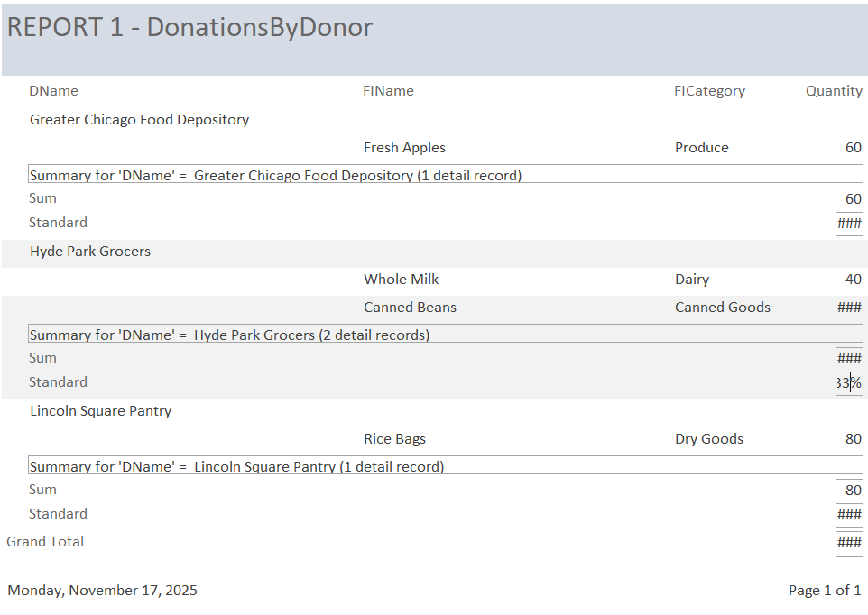This screenshot has height=615, width=868.
Task: Select the DName column header
Action: (x=53, y=91)
